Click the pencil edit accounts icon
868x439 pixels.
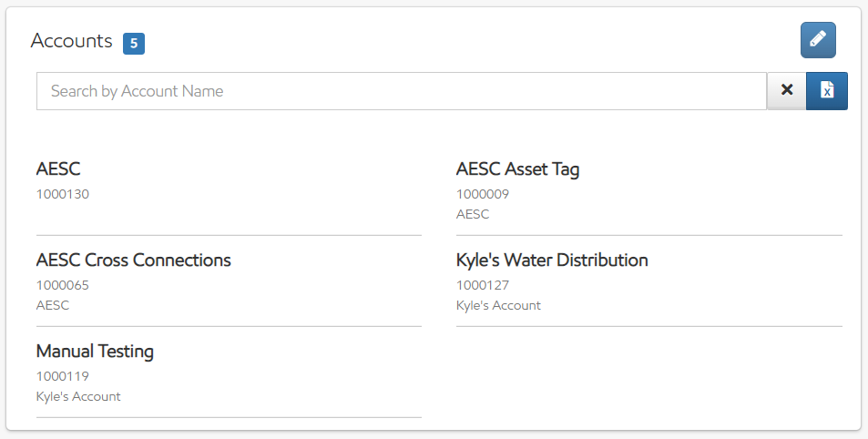(818, 40)
